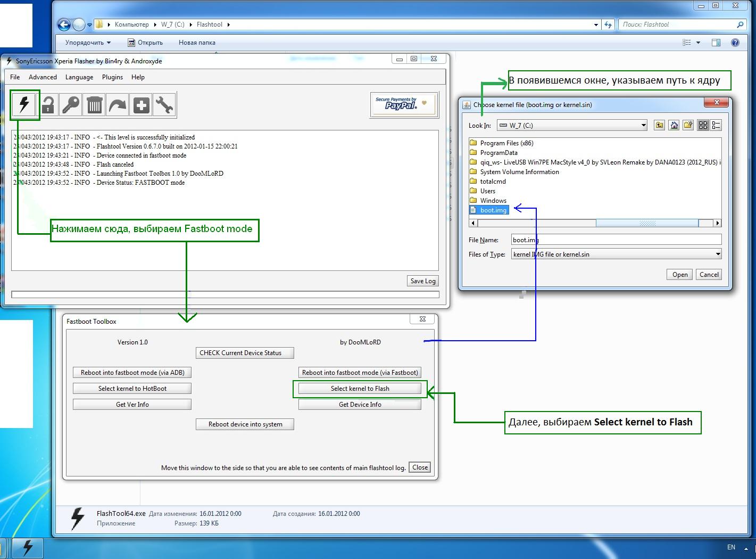Viewport: 756px width, 559px height.
Task: Click Reboot into fastboot mode (via ADB)
Action: click(132, 373)
